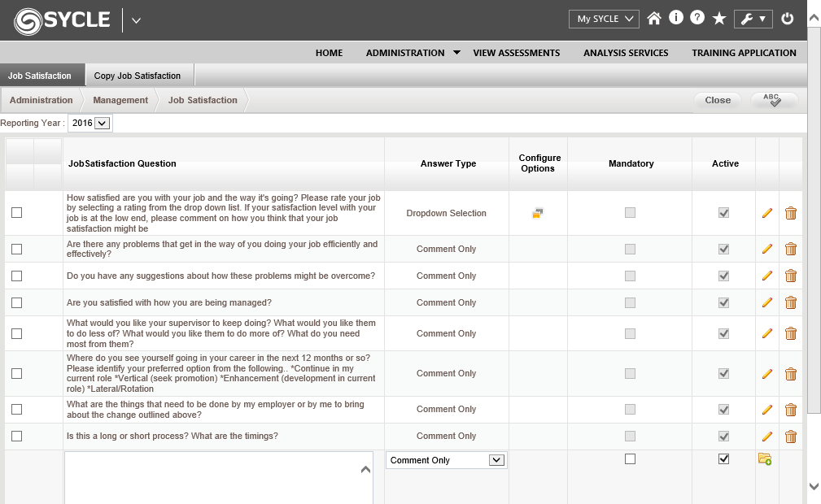Edit the 'Are you satisfied with how you are being managed' question
Screen dimensions: 821x504
(766, 302)
